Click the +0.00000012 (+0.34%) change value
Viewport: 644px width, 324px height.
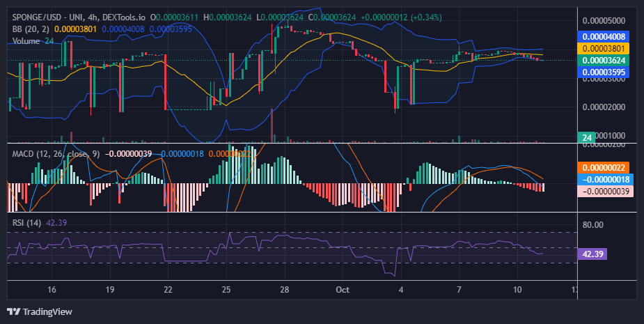tap(401, 17)
